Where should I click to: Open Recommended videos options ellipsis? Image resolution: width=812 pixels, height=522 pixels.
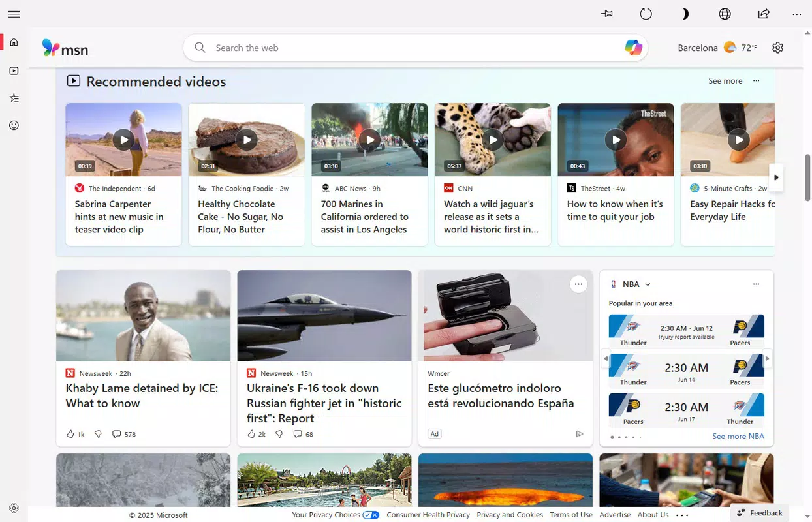(x=756, y=81)
